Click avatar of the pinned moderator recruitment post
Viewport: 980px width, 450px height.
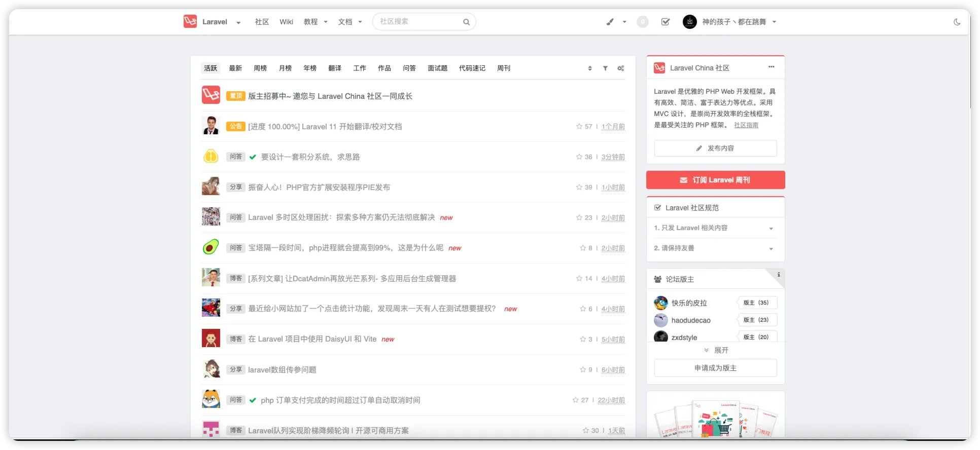point(211,95)
